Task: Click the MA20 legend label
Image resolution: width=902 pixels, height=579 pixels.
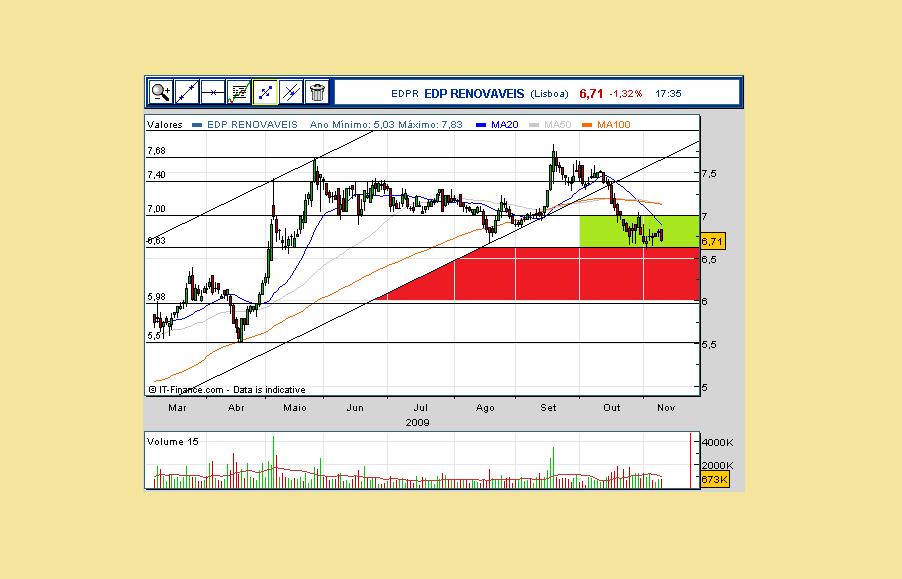Action: point(504,124)
